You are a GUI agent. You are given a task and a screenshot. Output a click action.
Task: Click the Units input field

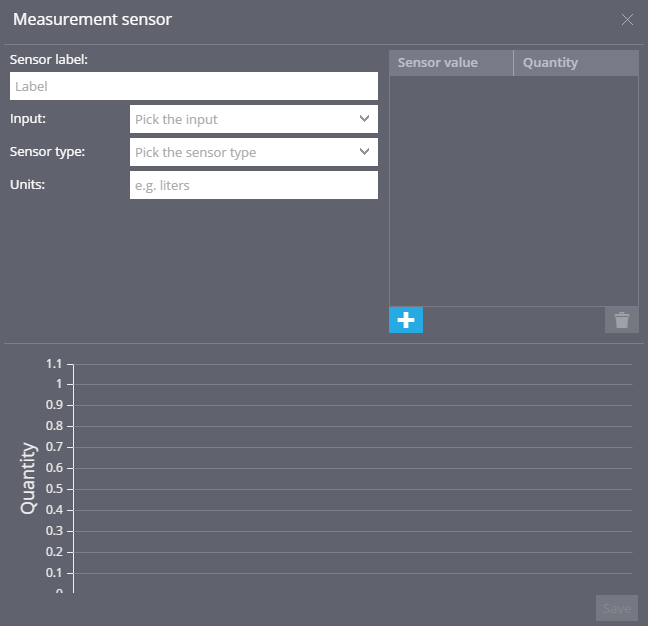coord(254,185)
